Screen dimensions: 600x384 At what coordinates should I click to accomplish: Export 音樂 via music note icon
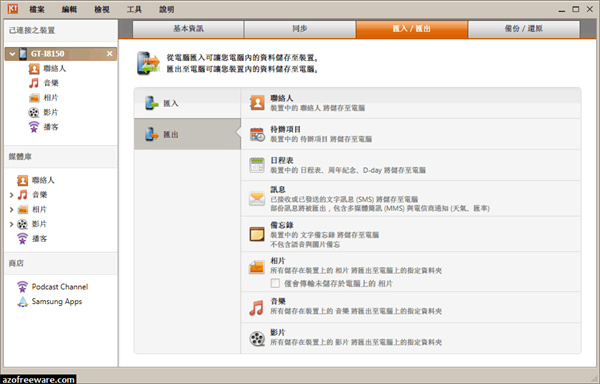[256, 308]
